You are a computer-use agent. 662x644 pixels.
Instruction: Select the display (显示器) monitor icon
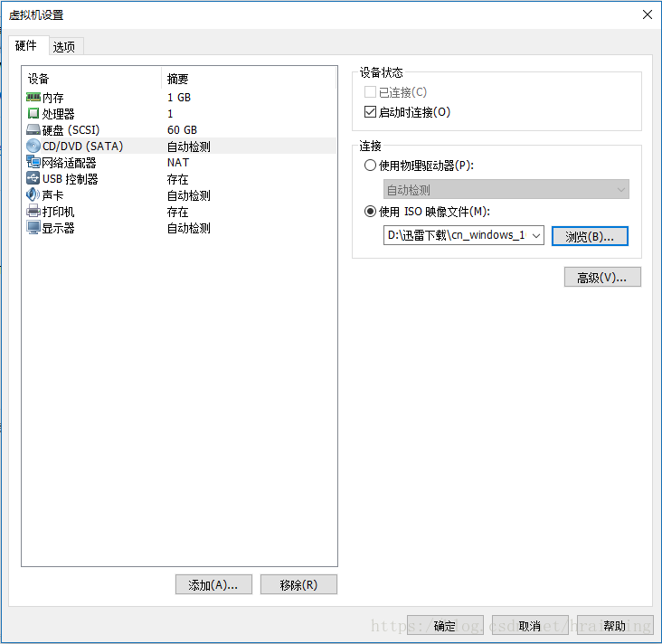33,228
